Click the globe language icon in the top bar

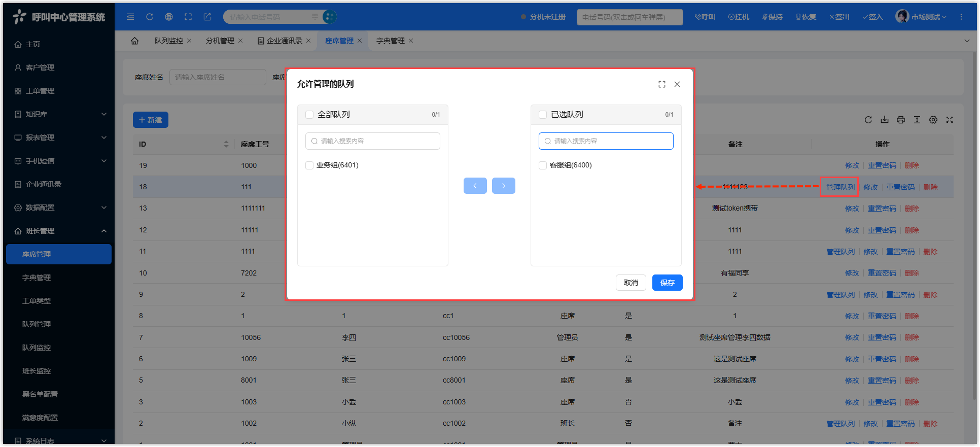coord(169,17)
